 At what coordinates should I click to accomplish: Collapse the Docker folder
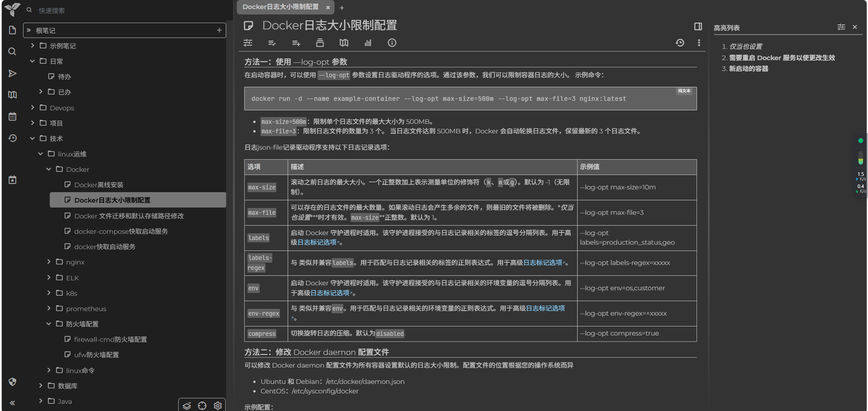49,169
